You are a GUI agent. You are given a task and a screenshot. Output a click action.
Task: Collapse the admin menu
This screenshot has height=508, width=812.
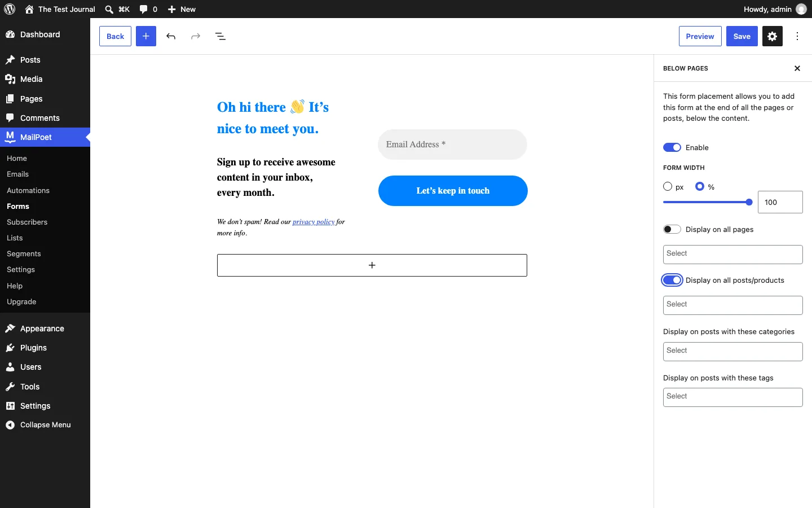tap(45, 425)
